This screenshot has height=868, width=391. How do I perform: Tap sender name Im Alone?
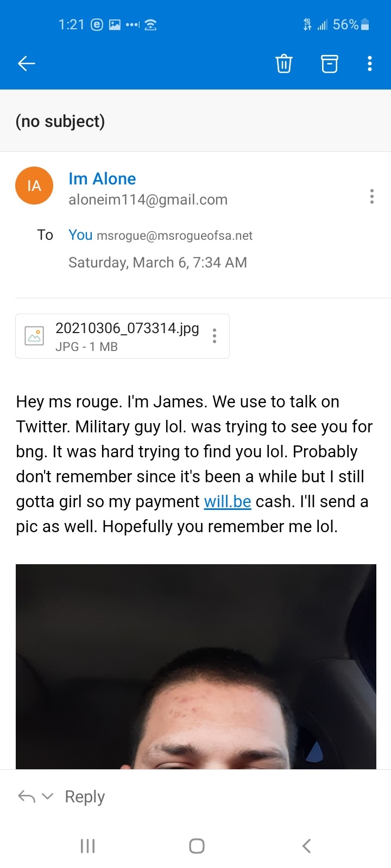coord(102,178)
